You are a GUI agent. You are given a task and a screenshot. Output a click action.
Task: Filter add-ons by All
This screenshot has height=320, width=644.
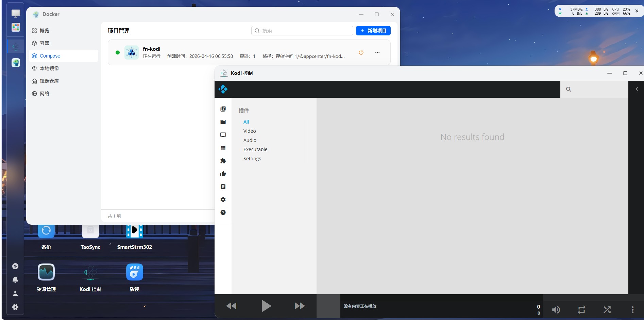246,122
